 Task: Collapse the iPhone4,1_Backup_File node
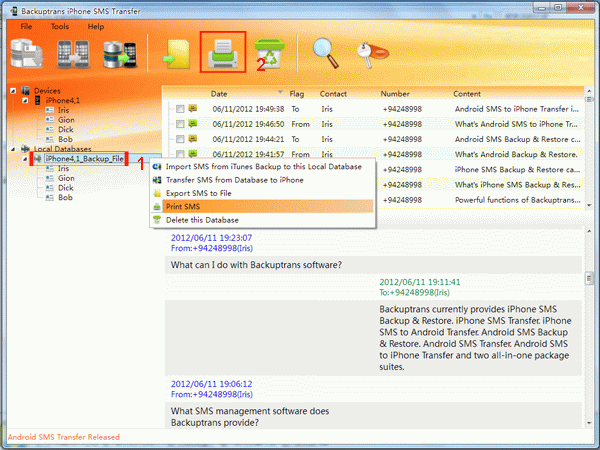tap(25, 158)
